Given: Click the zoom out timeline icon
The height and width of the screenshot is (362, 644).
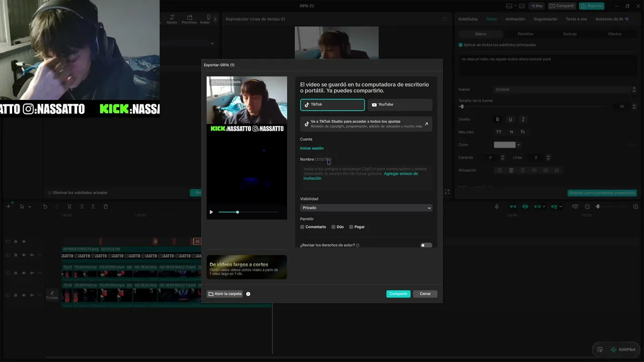Looking at the screenshot, I should 587,207.
